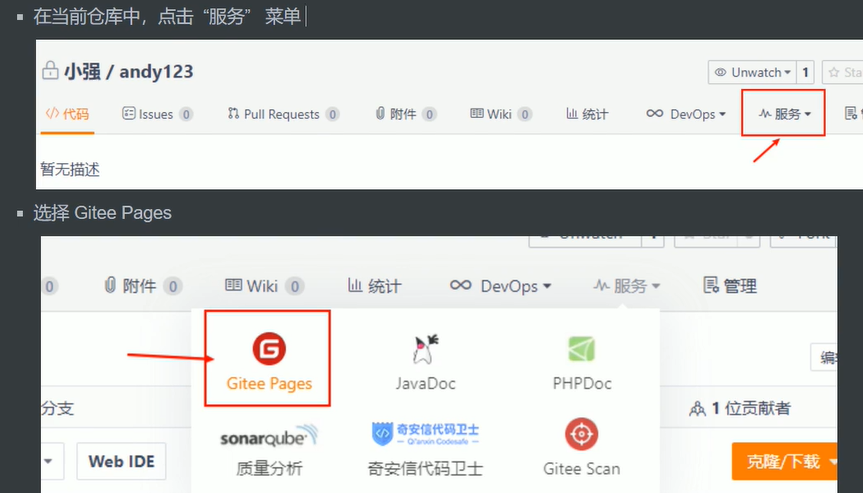Select the PHPDoc service icon
Viewport: 863px width, 493px height.
click(x=582, y=349)
